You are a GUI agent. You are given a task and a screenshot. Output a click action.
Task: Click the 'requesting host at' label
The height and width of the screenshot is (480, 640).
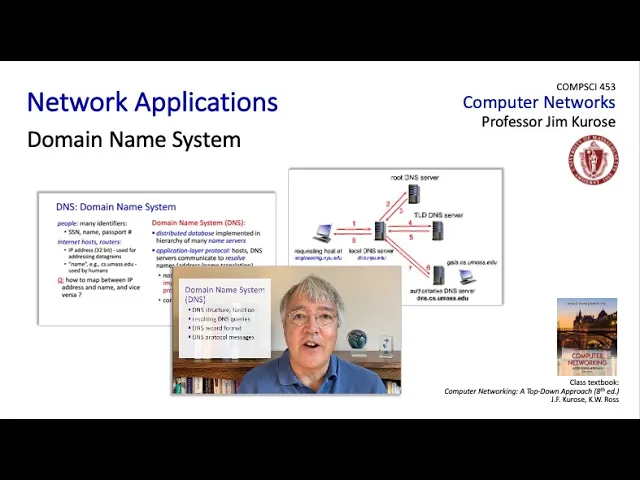(318, 251)
